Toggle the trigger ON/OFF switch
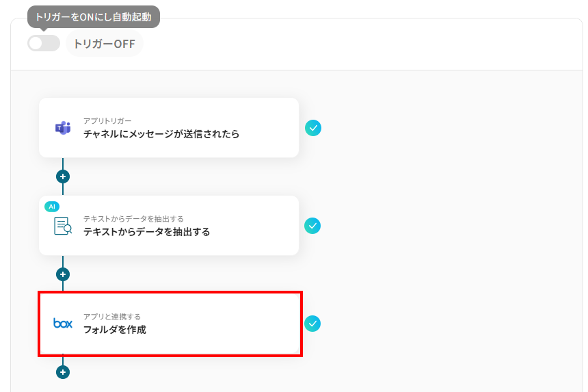The image size is (588, 392). [43, 44]
